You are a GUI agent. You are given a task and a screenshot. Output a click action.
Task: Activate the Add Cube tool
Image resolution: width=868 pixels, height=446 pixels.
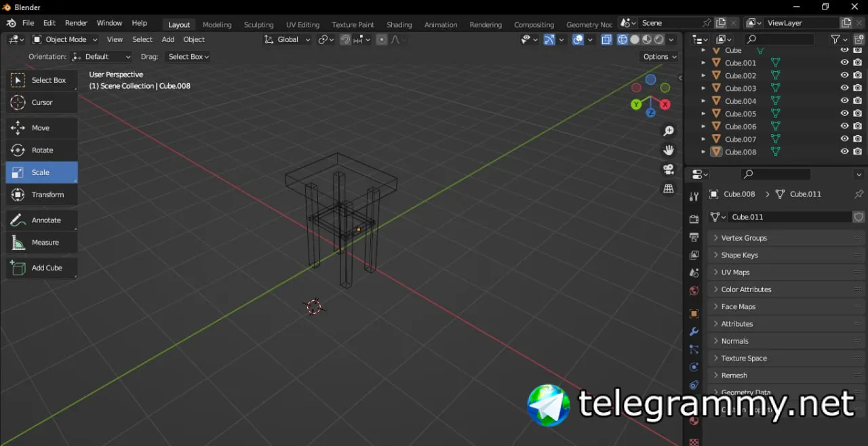[x=41, y=268]
